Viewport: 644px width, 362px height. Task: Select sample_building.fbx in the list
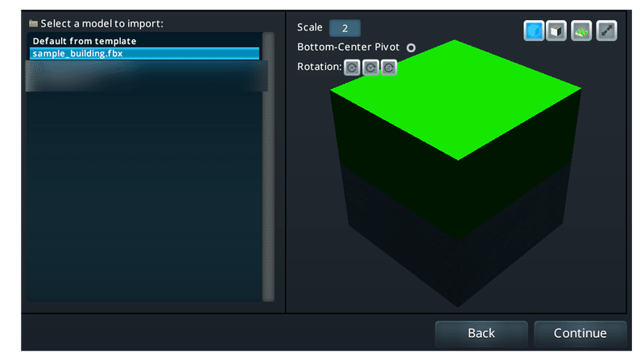(144, 53)
